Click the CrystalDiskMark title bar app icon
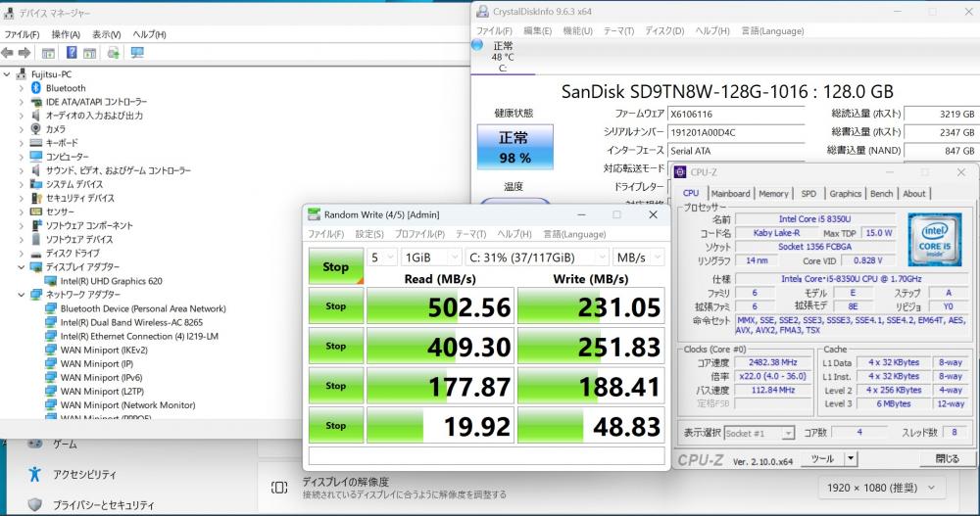Screen dimensions: 980x516 314,214
